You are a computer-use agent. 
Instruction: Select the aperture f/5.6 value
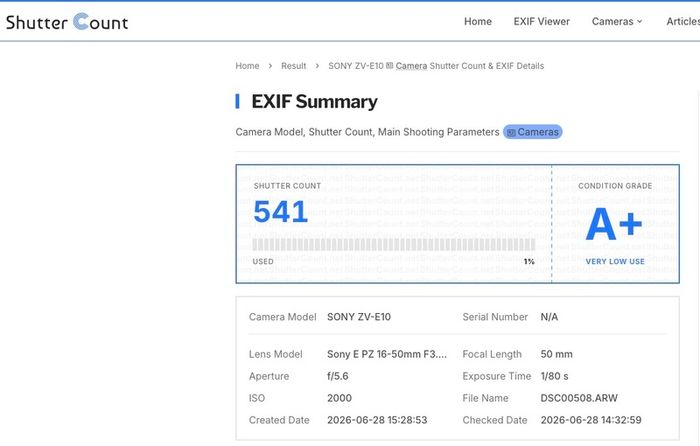tap(338, 376)
